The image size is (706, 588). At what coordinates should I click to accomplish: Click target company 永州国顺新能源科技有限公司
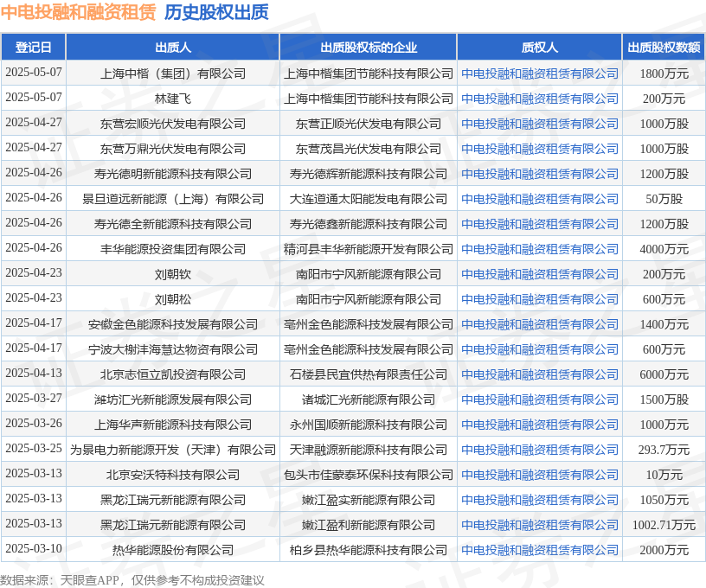369,425
